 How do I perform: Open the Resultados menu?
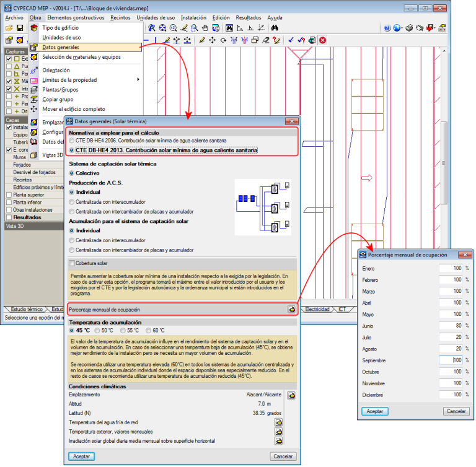[x=249, y=18]
